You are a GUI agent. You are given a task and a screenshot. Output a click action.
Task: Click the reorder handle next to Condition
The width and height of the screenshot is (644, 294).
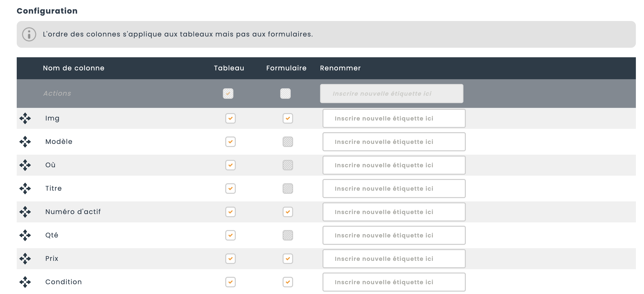coord(25,282)
